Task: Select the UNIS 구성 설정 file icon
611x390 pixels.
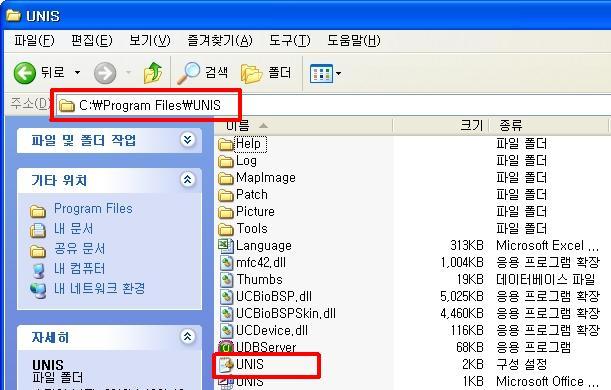Action: coord(226,365)
